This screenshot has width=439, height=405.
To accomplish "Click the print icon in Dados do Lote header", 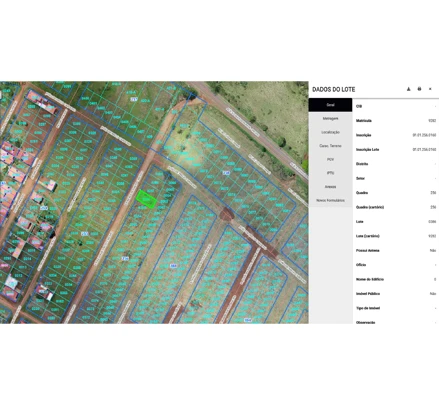I will pyautogui.click(x=419, y=89).
